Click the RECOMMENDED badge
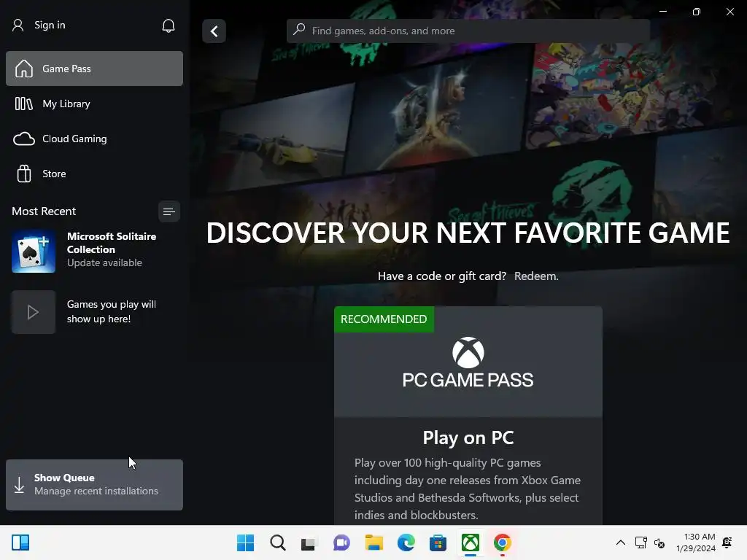Viewport: 747px width, 560px height. (384, 319)
